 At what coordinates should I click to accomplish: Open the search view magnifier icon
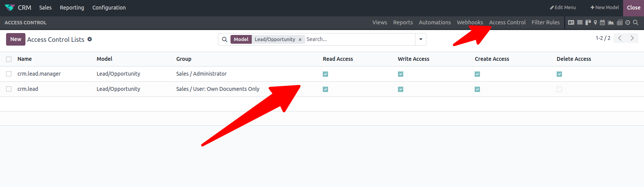tap(636, 22)
